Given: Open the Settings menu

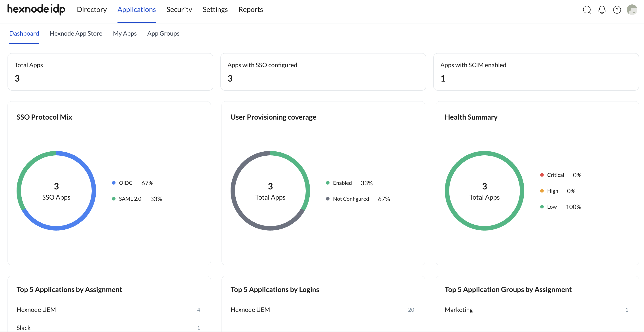Looking at the screenshot, I should [x=215, y=10].
